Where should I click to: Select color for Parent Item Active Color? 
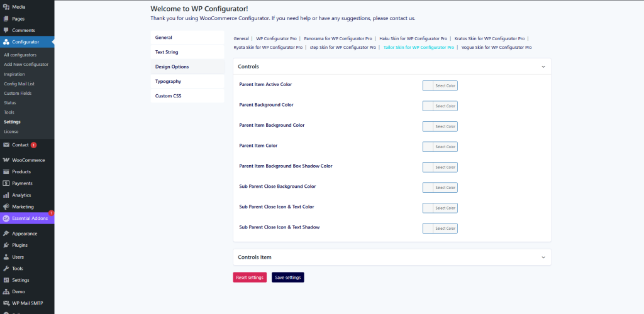[x=440, y=85]
